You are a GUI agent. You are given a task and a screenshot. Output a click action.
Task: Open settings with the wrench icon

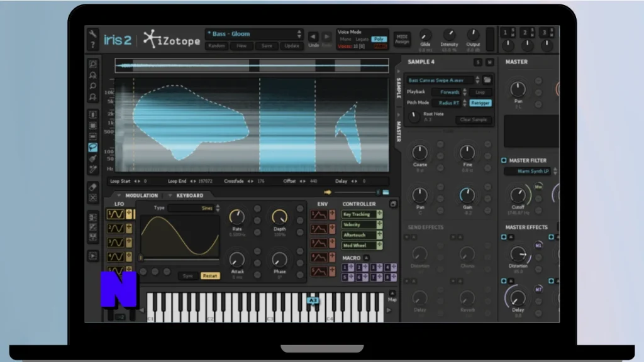tap(93, 34)
